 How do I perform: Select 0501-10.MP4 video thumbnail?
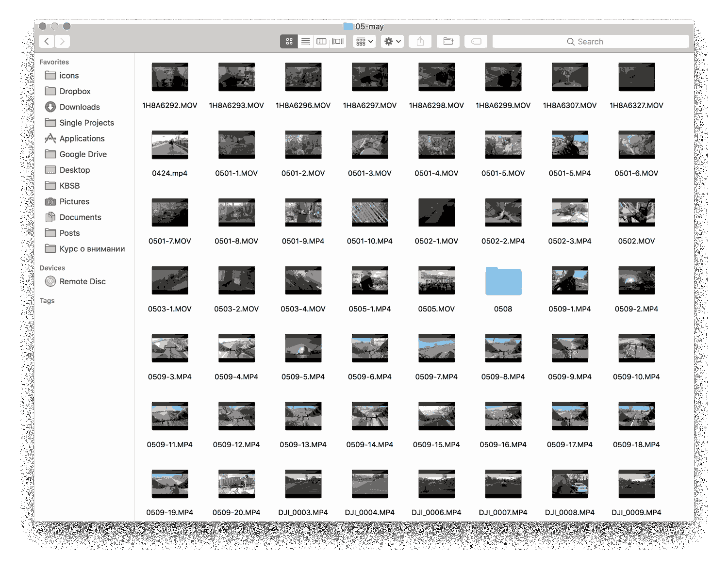[370, 212]
